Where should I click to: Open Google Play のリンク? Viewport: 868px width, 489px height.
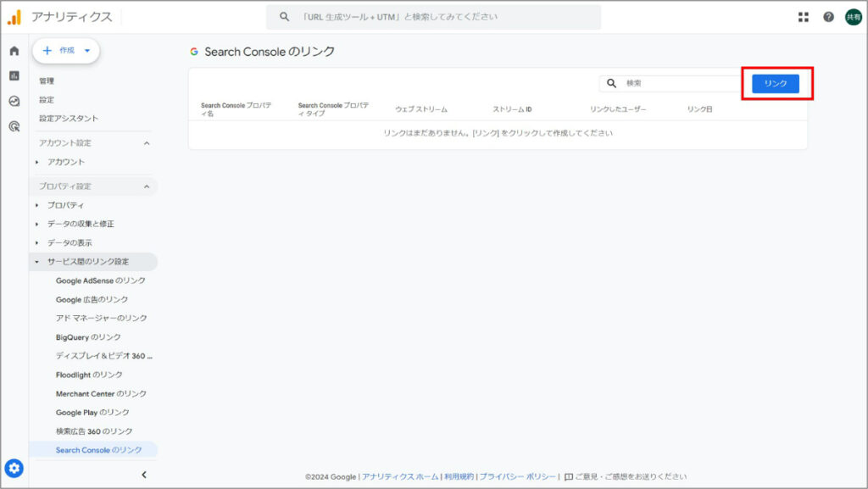click(x=92, y=412)
